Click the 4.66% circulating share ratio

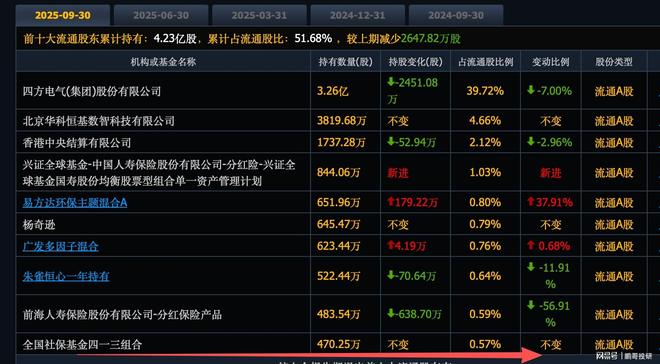485,121
